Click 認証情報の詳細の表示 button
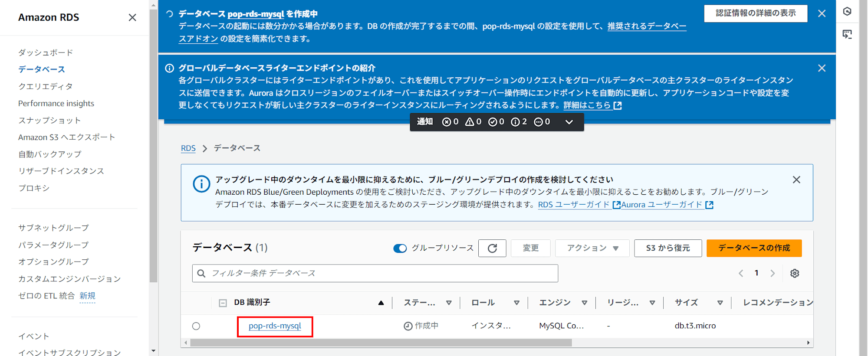Image resolution: width=868 pixels, height=356 pixels. pyautogui.click(x=756, y=13)
